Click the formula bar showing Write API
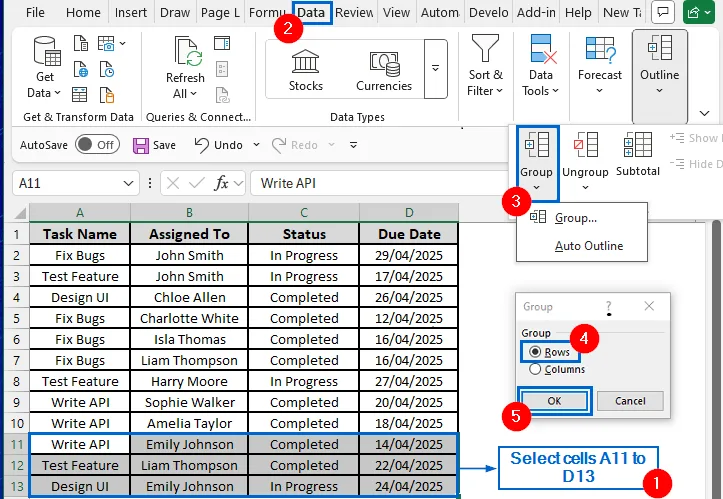This screenshot has width=723, height=499. [378, 183]
